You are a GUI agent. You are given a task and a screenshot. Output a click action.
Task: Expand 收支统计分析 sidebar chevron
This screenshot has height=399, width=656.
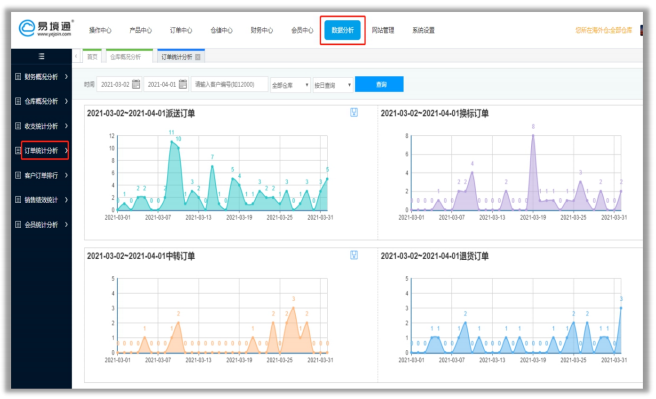pos(66,126)
